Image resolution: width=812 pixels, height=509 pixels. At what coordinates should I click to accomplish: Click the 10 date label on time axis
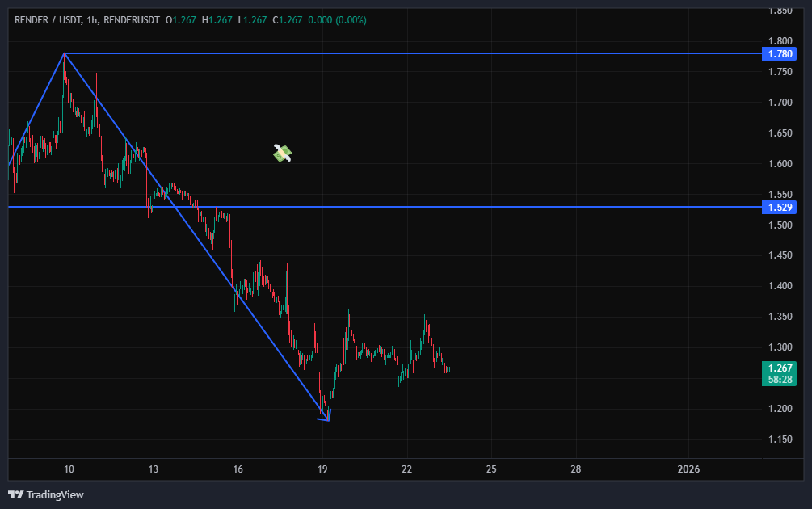(x=69, y=469)
